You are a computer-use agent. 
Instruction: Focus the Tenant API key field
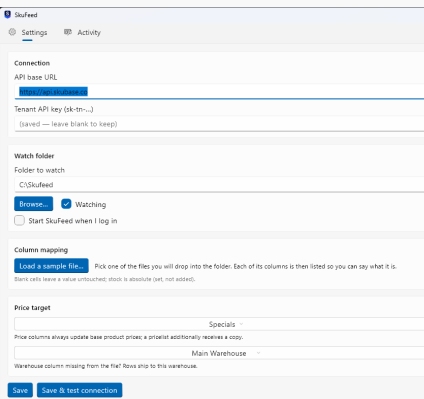click(219, 124)
